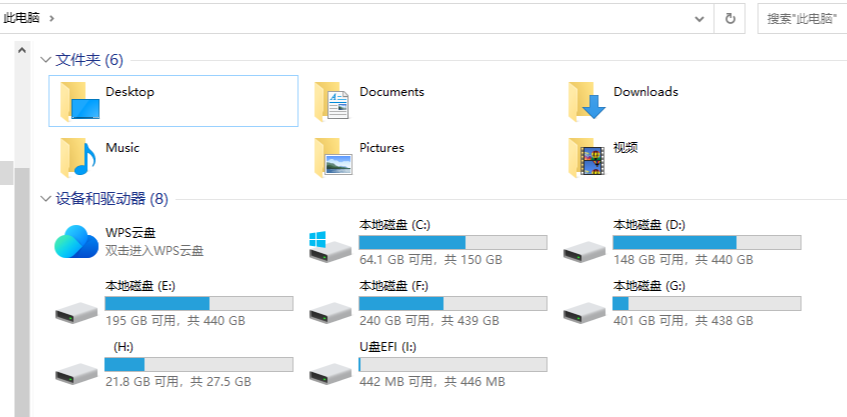The height and width of the screenshot is (417, 847).
Task: Click the 本地磁盘 (C:) label
Action: pyautogui.click(x=394, y=225)
